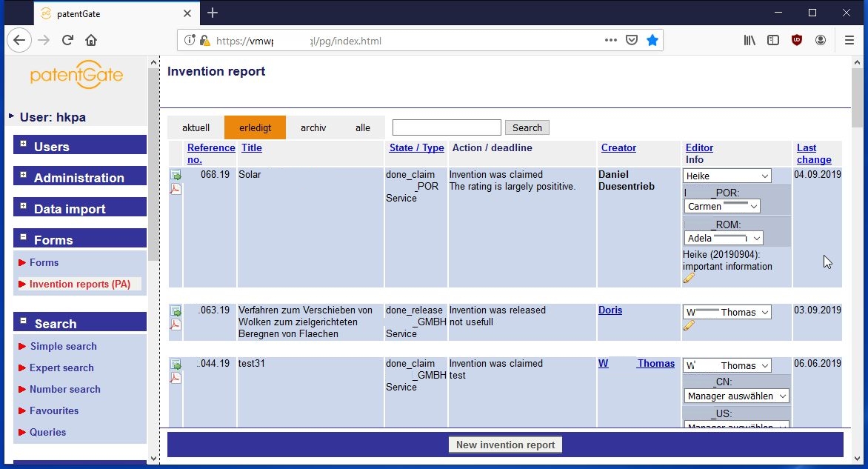This screenshot has height=469, width=868.
Task: Open the green export icon for test31 row
Action: tap(176, 365)
